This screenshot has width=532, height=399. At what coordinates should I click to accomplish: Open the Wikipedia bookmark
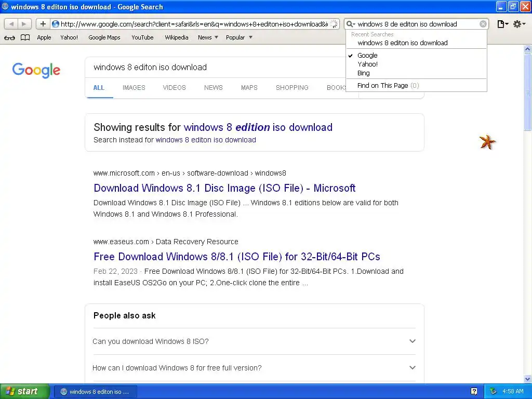pos(177,37)
